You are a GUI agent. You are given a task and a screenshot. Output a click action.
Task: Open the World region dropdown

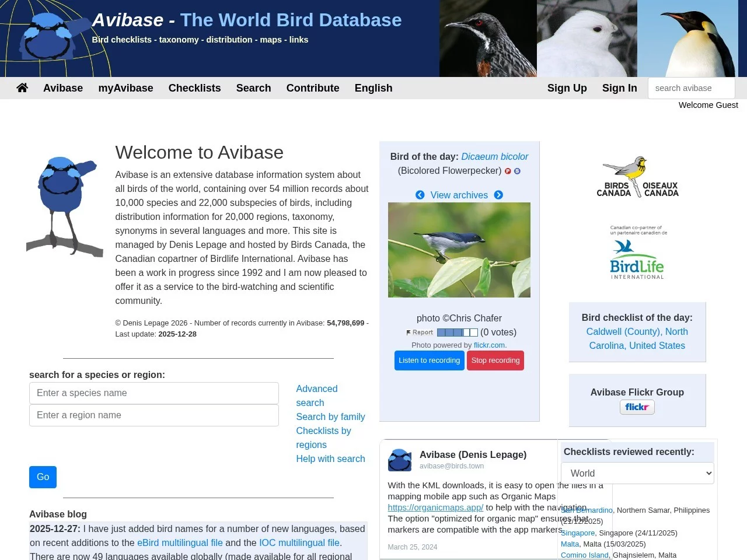[x=637, y=473]
